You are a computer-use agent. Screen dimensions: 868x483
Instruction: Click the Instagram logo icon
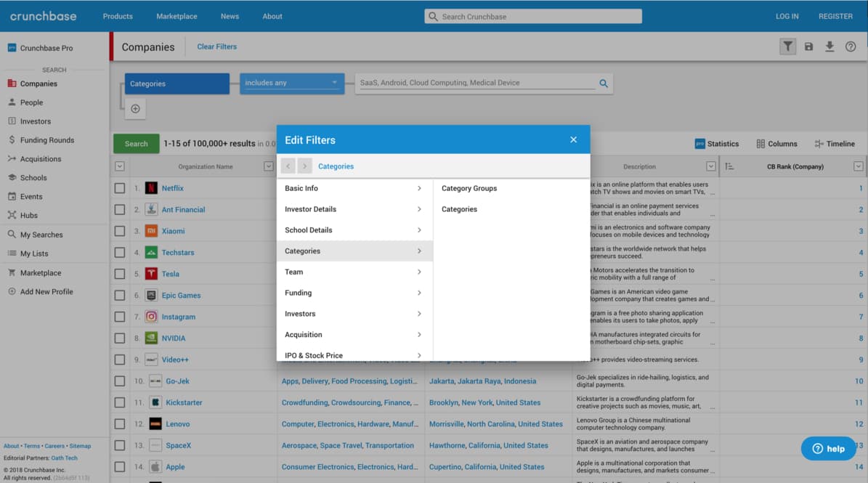pos(151,317)
